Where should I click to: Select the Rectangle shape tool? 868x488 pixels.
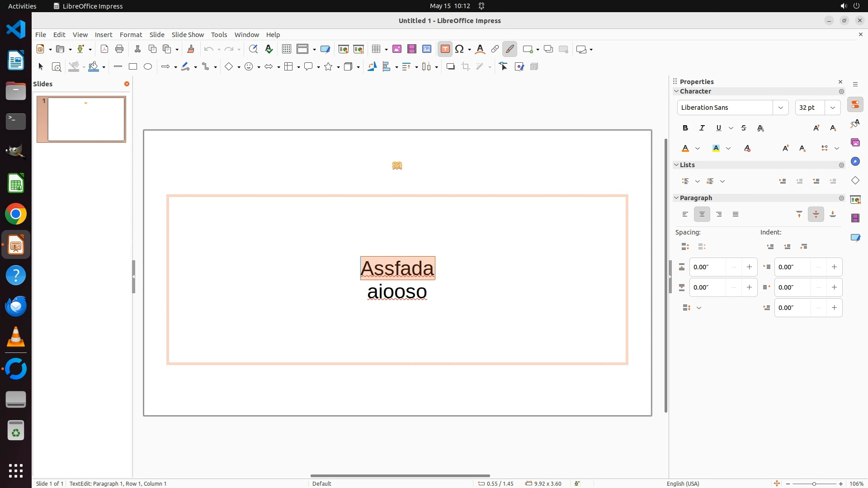pyautogui.click(x=132, y=66)
